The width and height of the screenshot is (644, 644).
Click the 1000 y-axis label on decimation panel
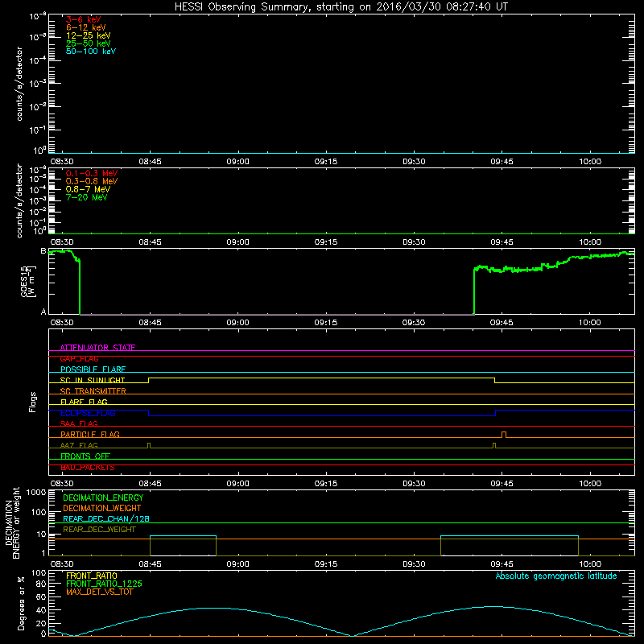point(36,492)
